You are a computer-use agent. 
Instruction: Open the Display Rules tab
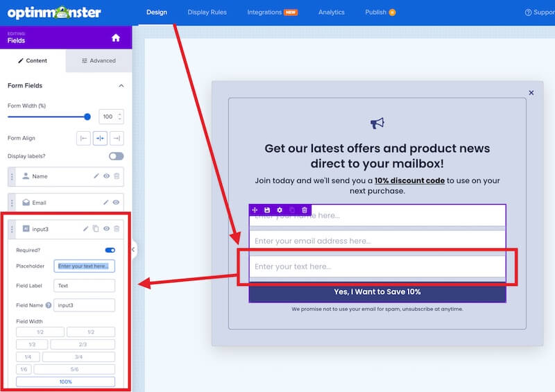pyautogui.click(x=207, y=12)
